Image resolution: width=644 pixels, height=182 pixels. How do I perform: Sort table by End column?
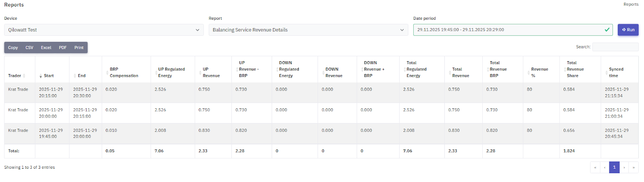[81, 76]
